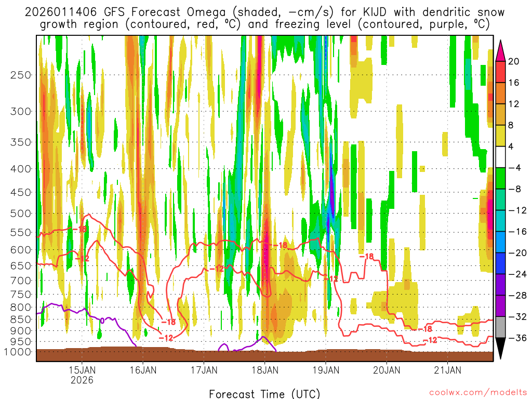The width and height of the screenshot is (532, 399).
Task: Pick the blue colorbar swatch between -20 and -24
Action: pos(500,263)
